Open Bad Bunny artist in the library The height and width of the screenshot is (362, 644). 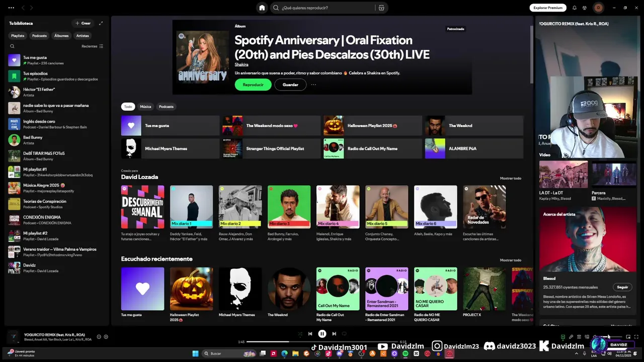point(56,140)
